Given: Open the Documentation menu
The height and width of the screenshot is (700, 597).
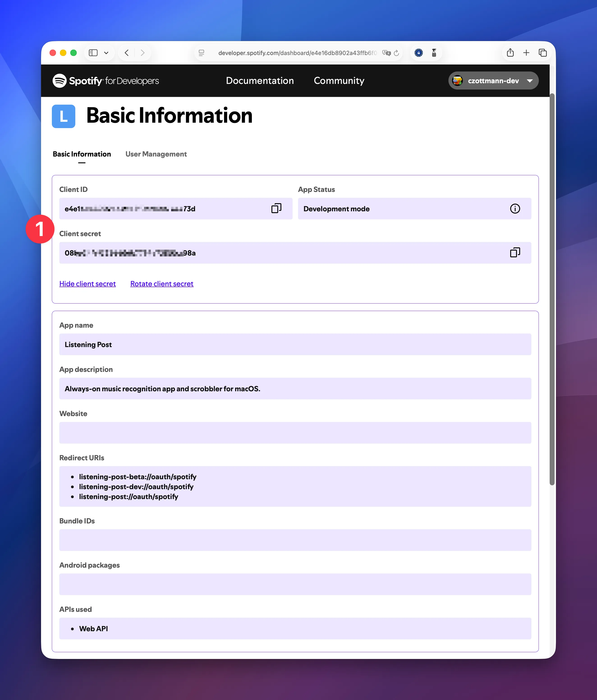Looking at the screenshot, I should [260, 81].
